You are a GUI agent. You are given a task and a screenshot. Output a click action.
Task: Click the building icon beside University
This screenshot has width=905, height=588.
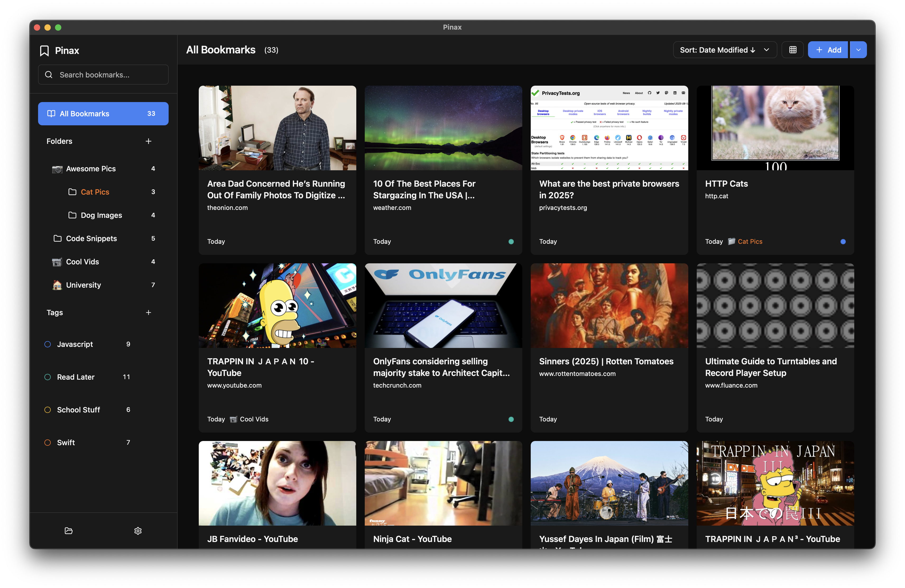57,284
